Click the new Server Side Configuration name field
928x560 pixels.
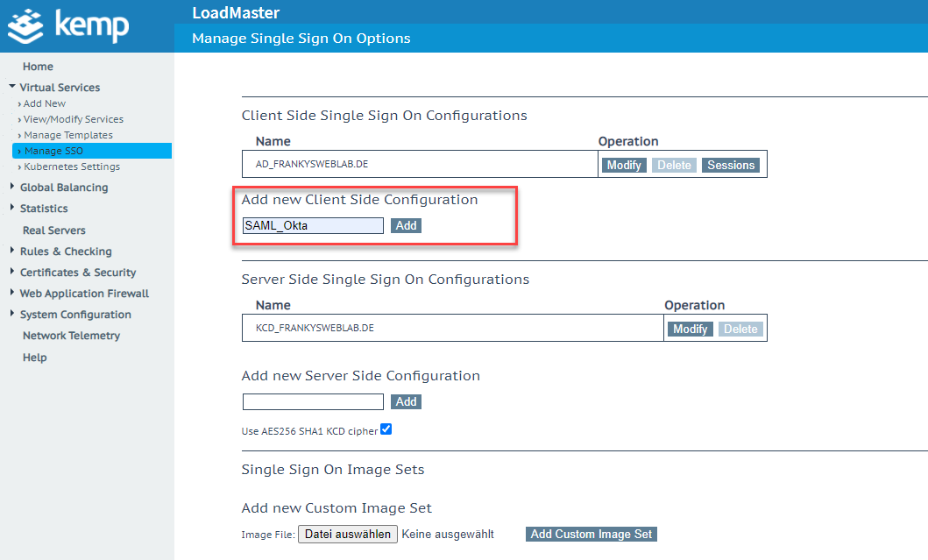tap(313, 401)
